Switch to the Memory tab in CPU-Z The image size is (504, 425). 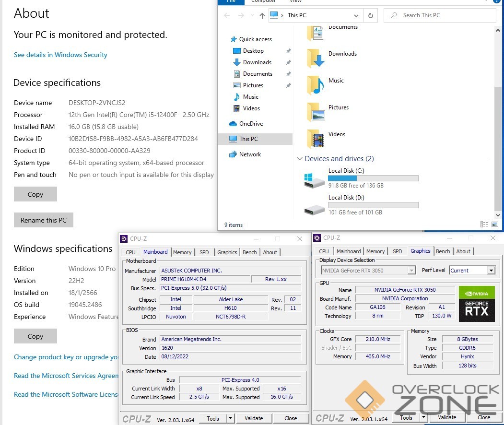[x=182, y=252]
